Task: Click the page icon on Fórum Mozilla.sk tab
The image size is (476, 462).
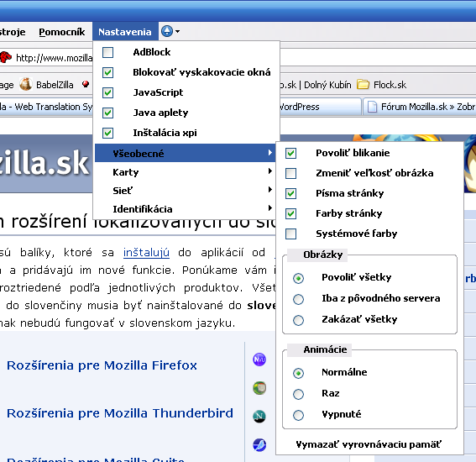Action: (372, 107)
